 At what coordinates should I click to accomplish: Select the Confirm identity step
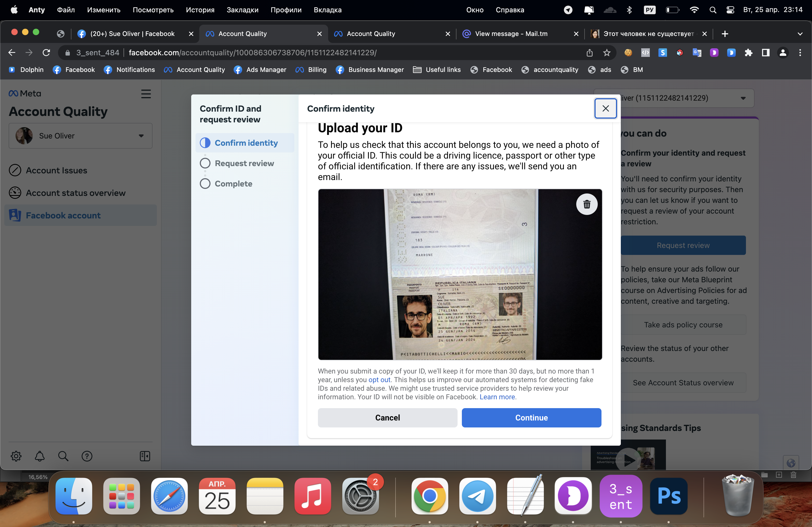[x=245, y=143]
